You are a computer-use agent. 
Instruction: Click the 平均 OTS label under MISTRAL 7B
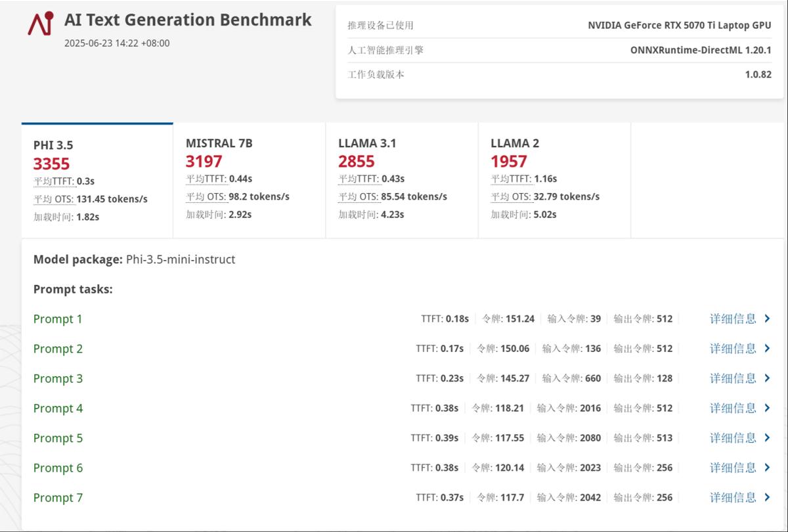coord(205,197)
